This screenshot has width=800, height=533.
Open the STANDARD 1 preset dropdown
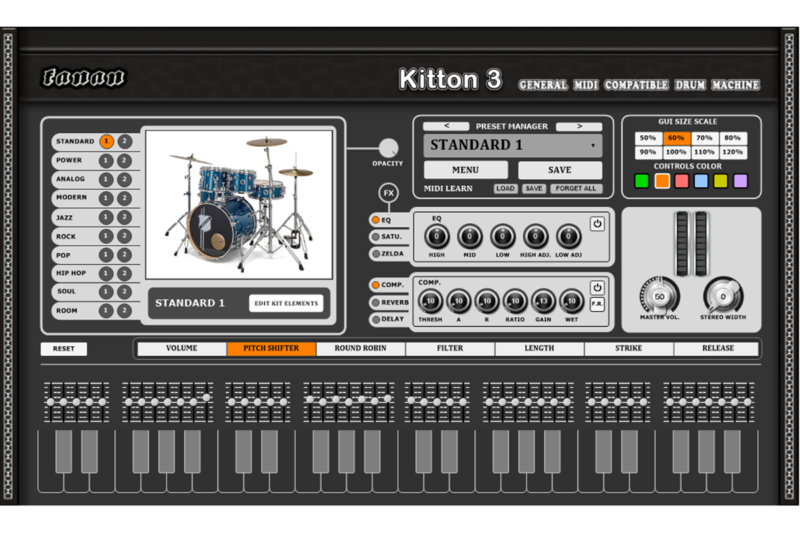click(x=513, y=146)
